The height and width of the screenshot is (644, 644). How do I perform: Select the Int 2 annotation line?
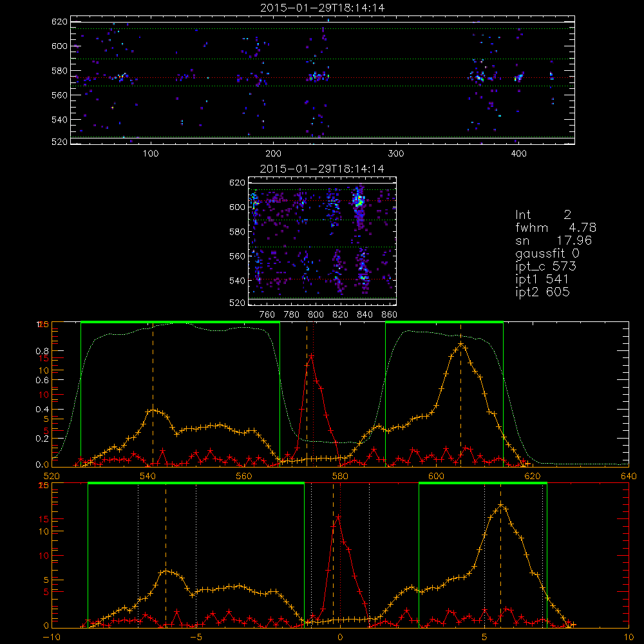(x=543, y=214)
